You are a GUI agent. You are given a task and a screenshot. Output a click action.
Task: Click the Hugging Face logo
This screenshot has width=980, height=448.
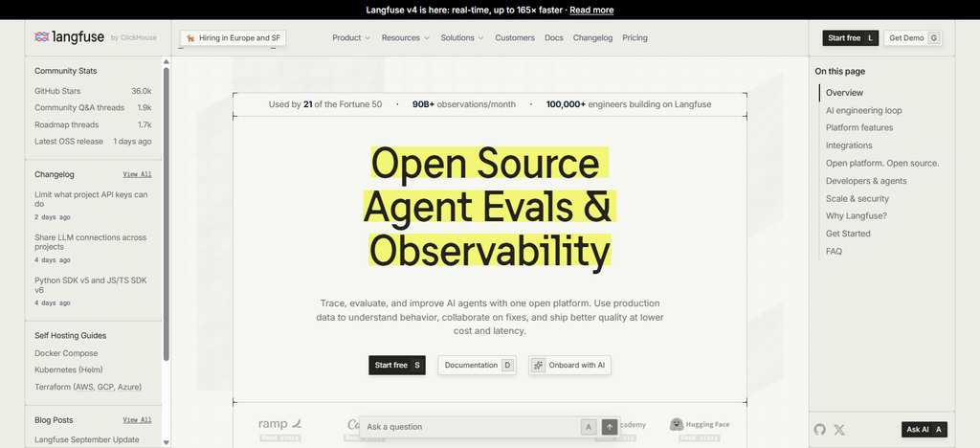[x=700, y=424]
